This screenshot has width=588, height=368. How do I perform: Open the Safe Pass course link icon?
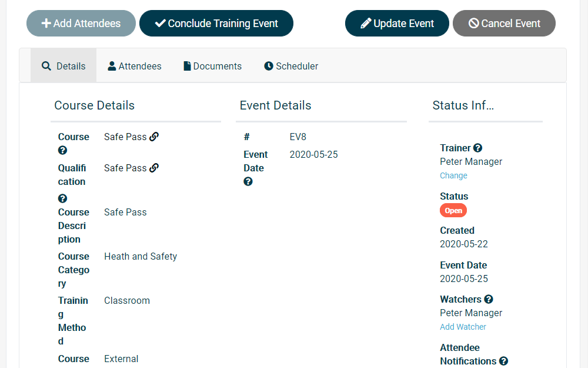(154, 137)
